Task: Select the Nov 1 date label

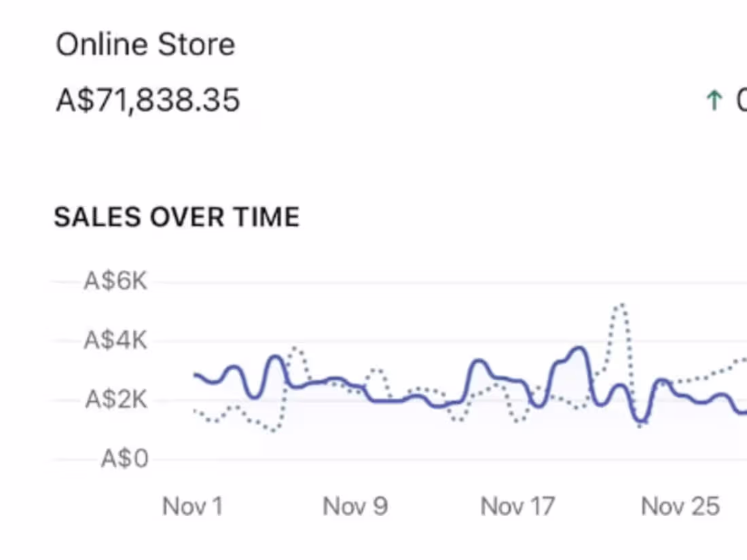Action: [x=193, y=506]
